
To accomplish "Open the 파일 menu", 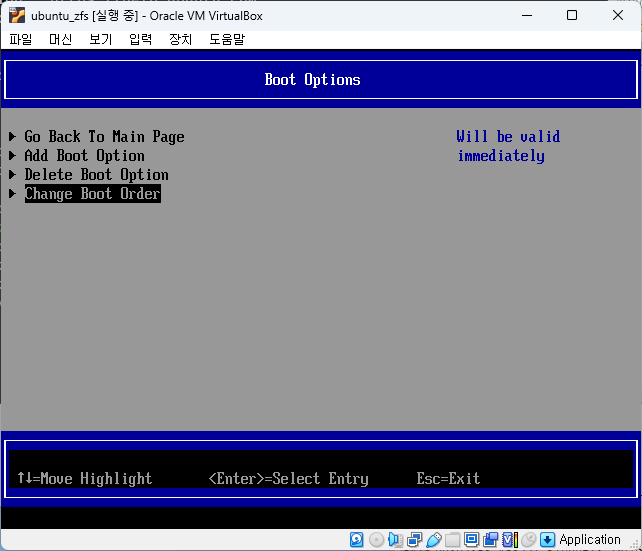I will point(21,39).
